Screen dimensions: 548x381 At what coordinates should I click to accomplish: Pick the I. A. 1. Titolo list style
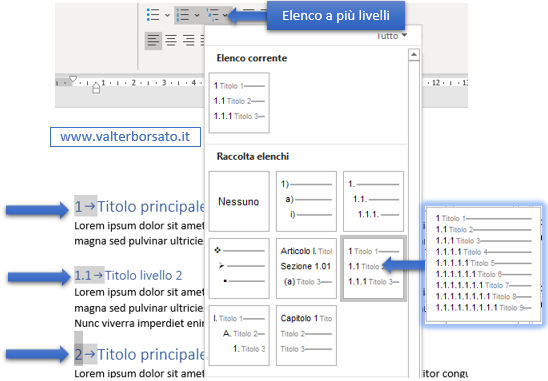[x=239, y=336]
